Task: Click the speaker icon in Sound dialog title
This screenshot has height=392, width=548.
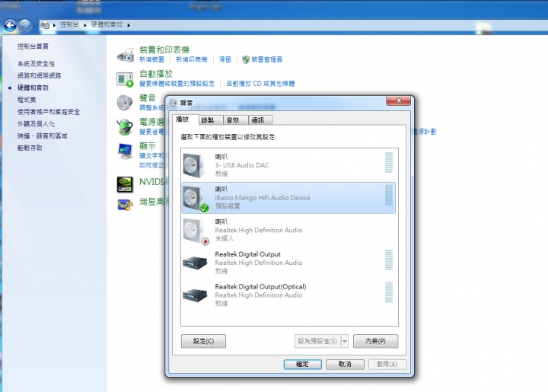Action: coord(173,103)
